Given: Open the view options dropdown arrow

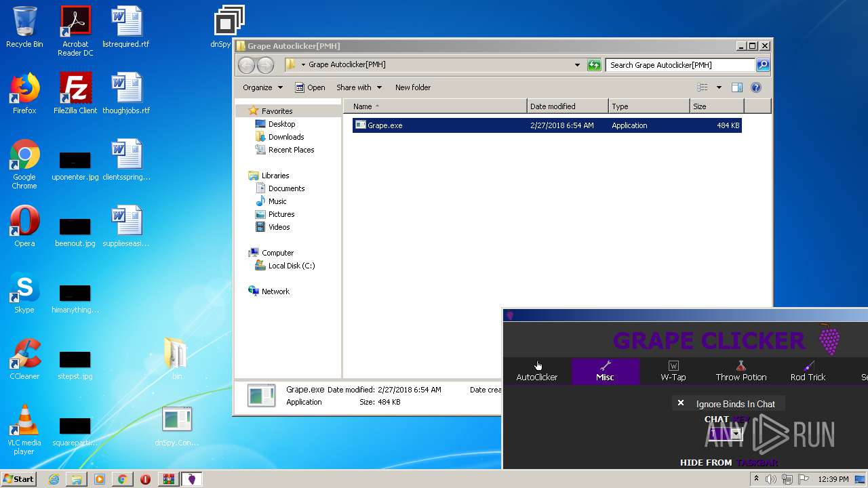Looking at the screenshot, I should (x=719, y=87).
